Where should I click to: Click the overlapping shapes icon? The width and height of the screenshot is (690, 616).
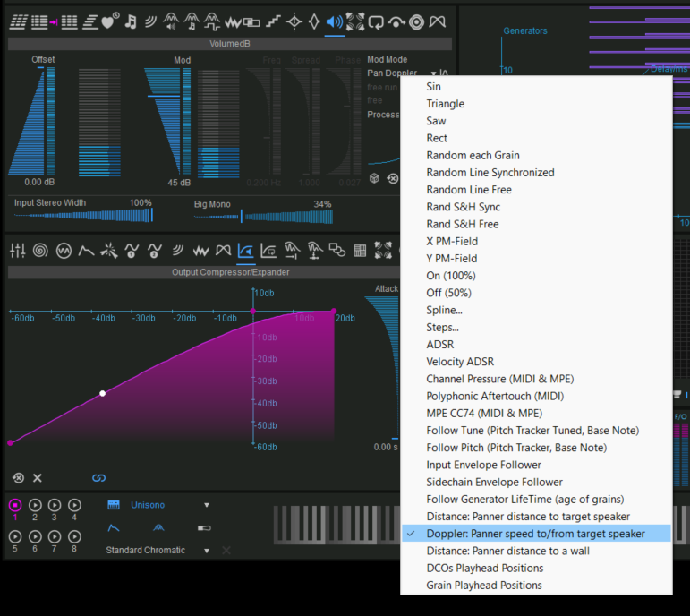click(x=337, y=250)
